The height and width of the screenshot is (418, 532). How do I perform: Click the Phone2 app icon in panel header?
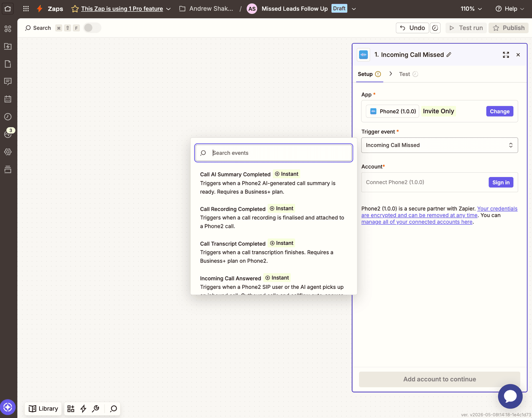(363, 55)
